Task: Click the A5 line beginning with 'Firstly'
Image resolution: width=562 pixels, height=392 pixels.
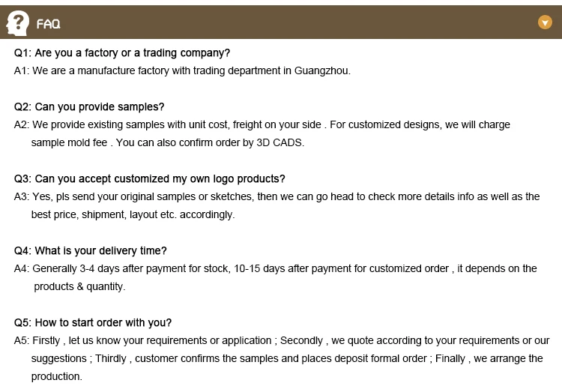Action: click(x=281, y=340)
